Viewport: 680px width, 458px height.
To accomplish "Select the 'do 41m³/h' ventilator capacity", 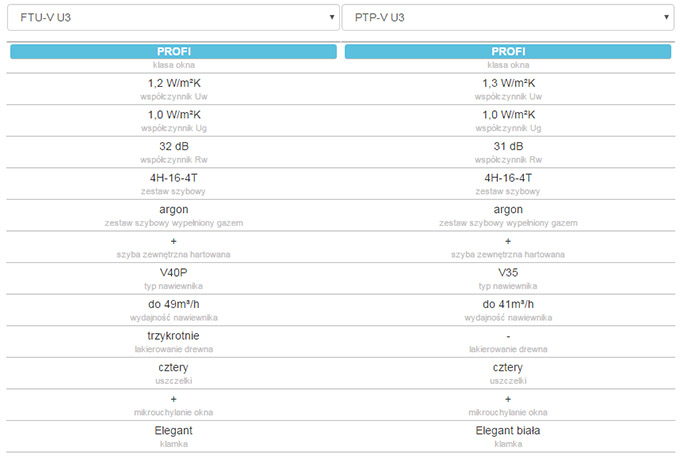I will click(x=508, y=304).
